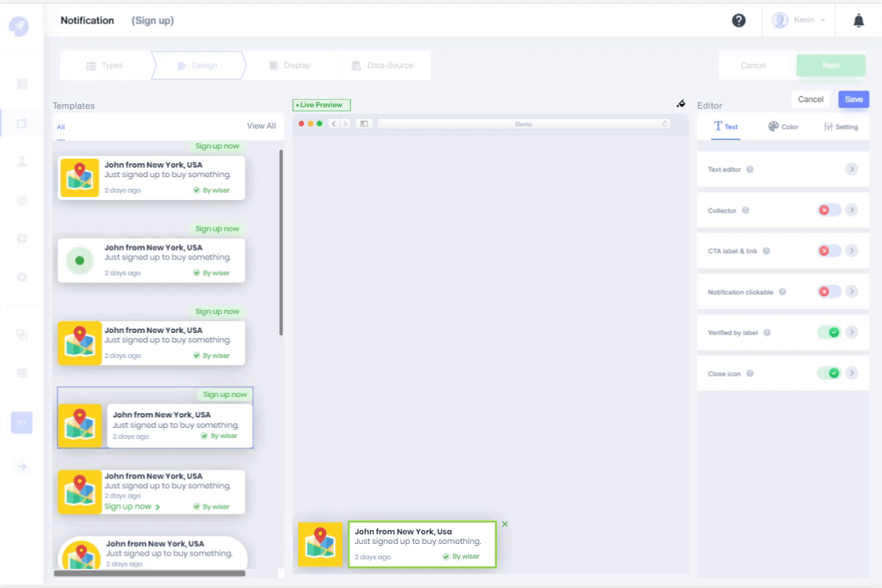Close the preview notification with X icon
Screen dimensions: 882x588
[505, 524]
